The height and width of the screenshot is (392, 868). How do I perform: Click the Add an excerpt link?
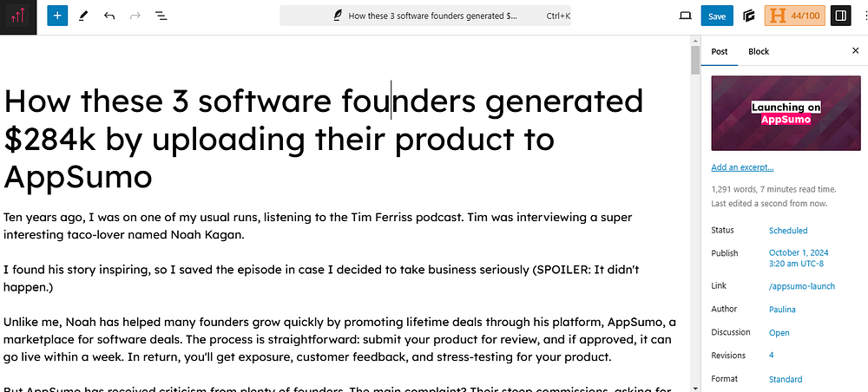[742, 167]
